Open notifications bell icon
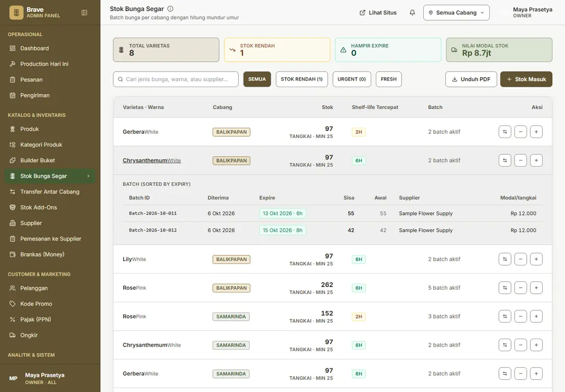The image size is (565, 392). click(x=412, y=13)
